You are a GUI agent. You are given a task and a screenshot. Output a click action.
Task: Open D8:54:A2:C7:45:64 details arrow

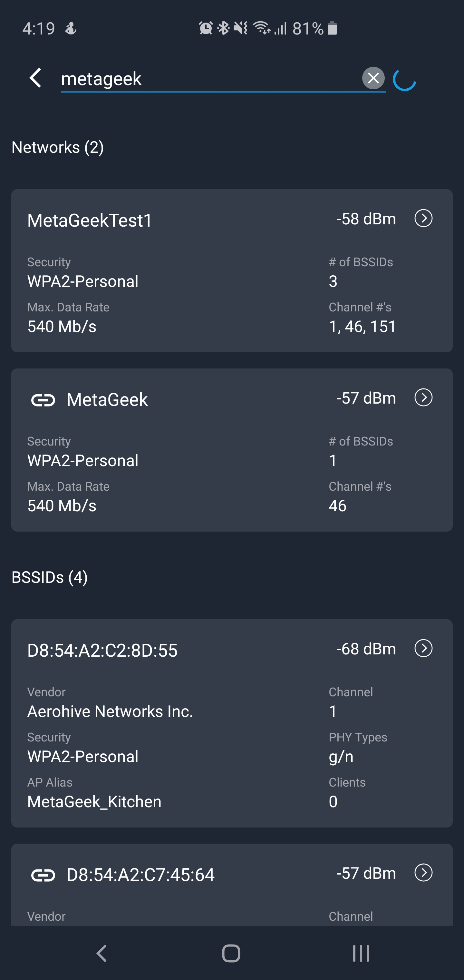[423, 873]
